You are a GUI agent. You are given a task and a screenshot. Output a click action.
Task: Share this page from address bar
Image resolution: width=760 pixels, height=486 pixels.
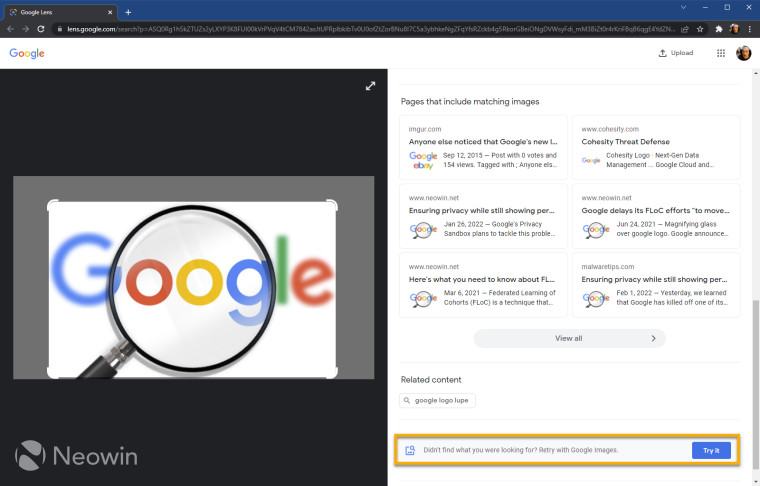(x=685, y=29)
